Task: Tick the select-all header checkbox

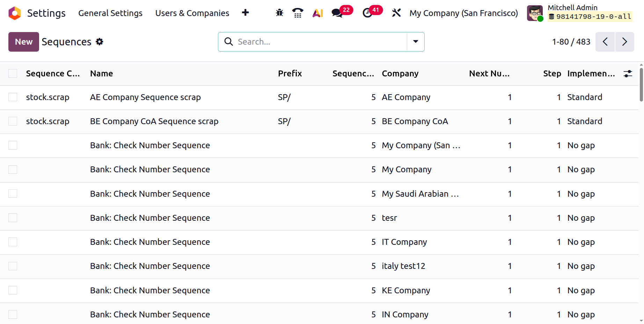Action: coord(13,73)
